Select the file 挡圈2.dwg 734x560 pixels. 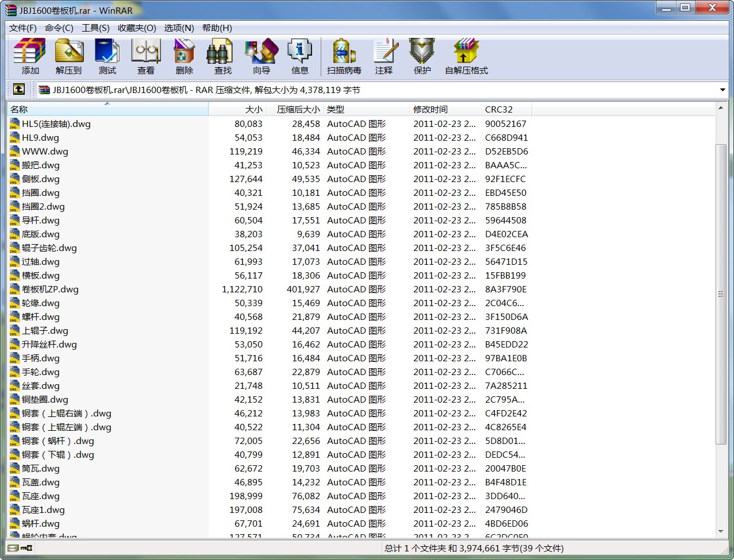point(43,206)
